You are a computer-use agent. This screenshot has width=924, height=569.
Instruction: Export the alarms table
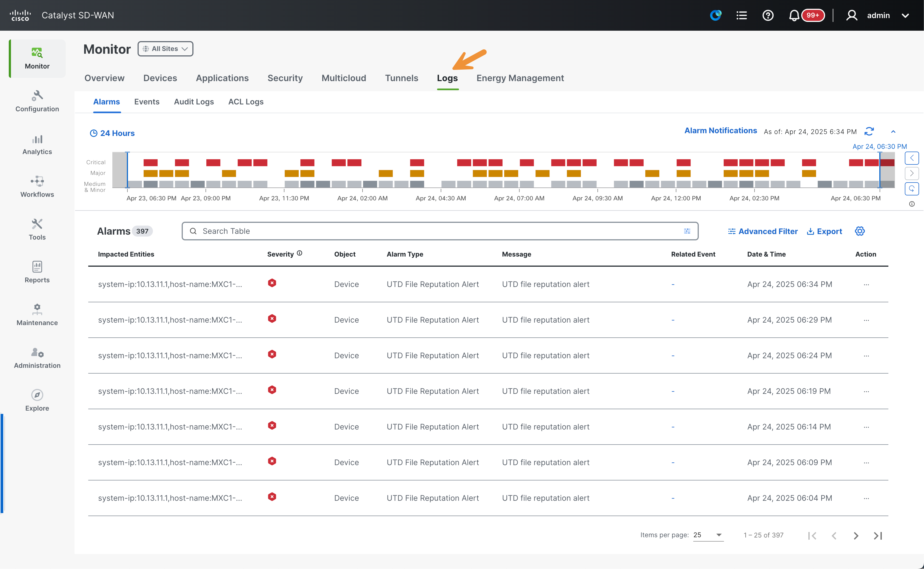(x=825, y=231)
